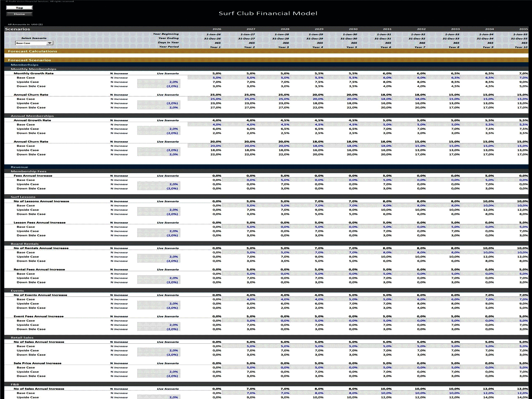The width and height of the screenshot is (532, 399).
Task: Open the Select Scenario dropdown arrow
Action: 50,43
